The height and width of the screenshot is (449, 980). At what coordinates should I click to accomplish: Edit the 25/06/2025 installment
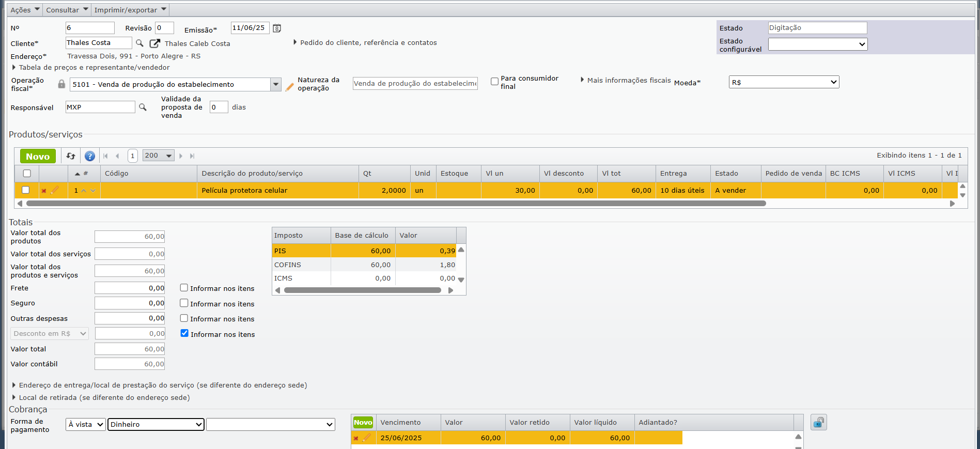point(366,438)
